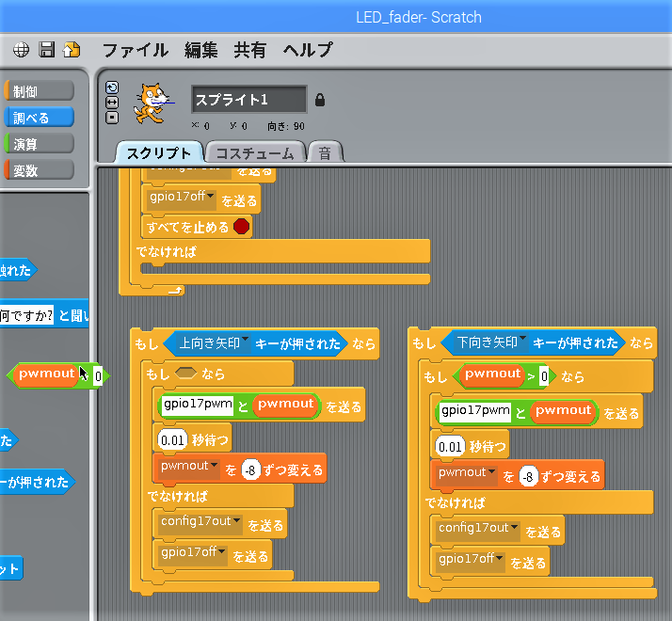
Task: Switch to the コスチューム tab
Action: click(255, 152)
